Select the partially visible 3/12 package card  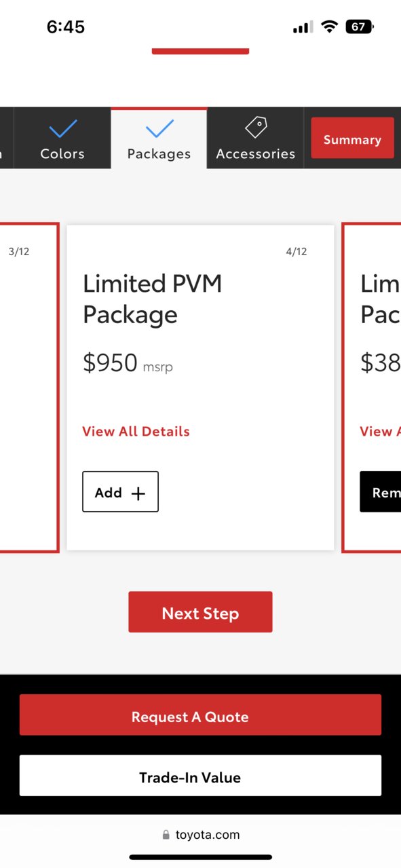click(28, 388)
